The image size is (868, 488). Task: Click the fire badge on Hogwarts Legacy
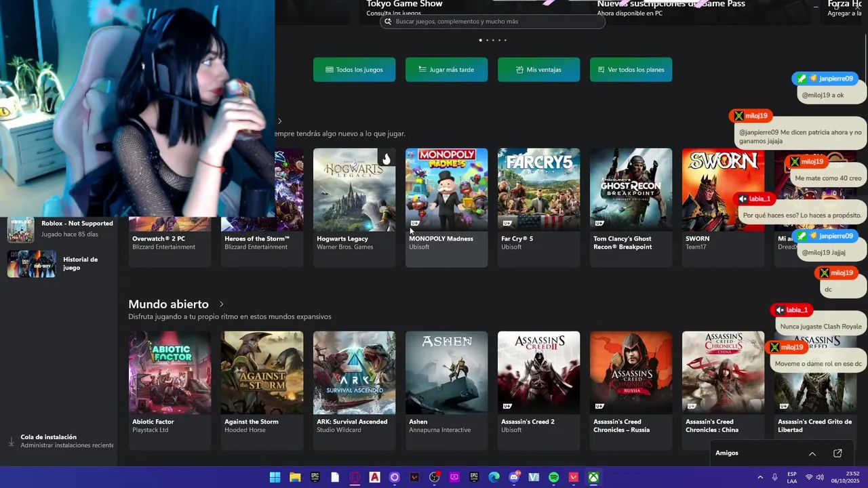pos(386,159)
